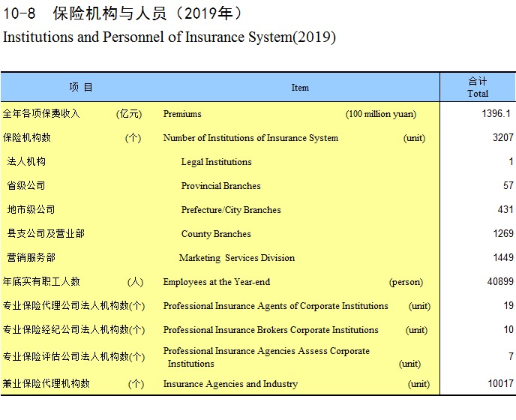Screen dimensions: 516x420
Task: Click the '全年各项保费收入' row label
Action: [x=41, y=113]
